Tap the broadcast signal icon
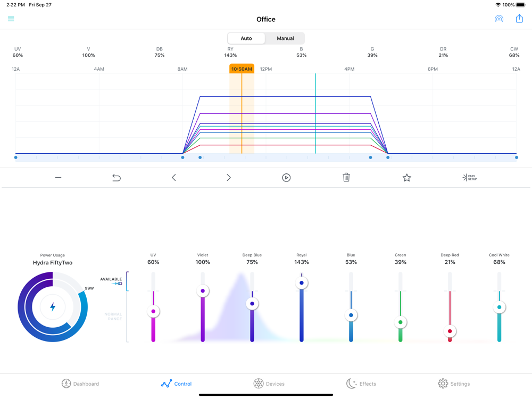 (499, 19)
